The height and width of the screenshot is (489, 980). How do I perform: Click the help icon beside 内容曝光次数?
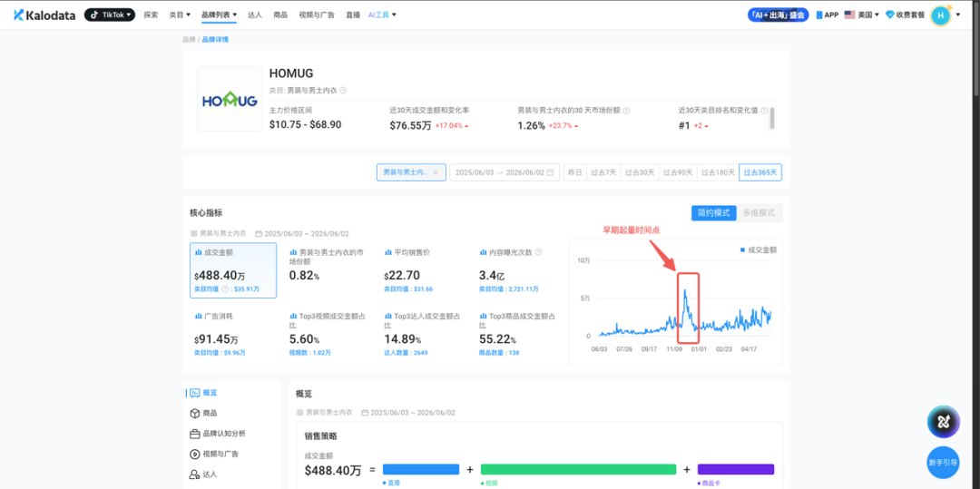coord(539,252)
